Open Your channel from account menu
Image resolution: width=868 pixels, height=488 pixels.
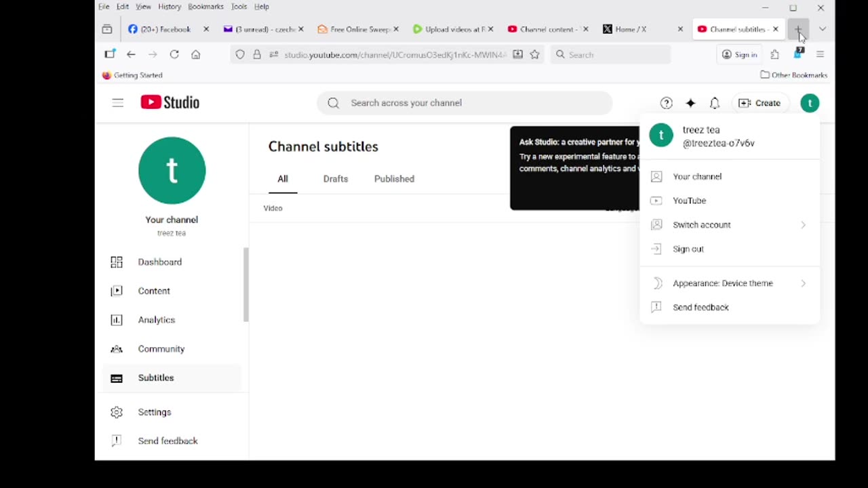[697, 176]
